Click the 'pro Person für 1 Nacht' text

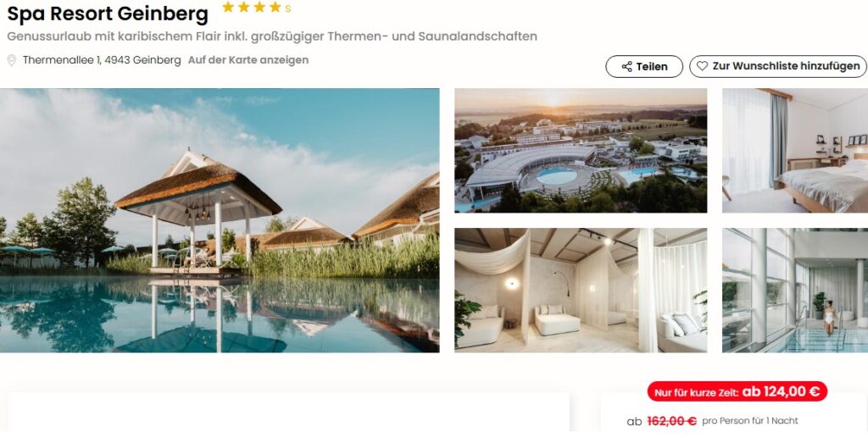[x=750, y=421]
